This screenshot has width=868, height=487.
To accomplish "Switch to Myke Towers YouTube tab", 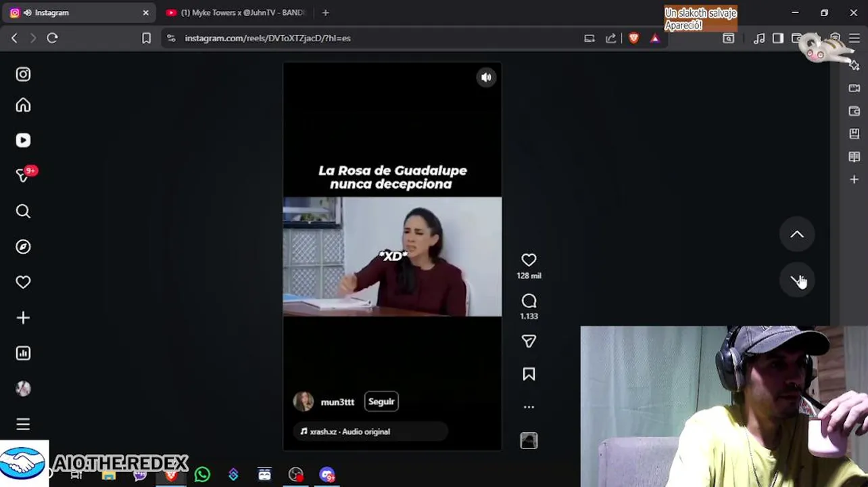I will (237, 13).
